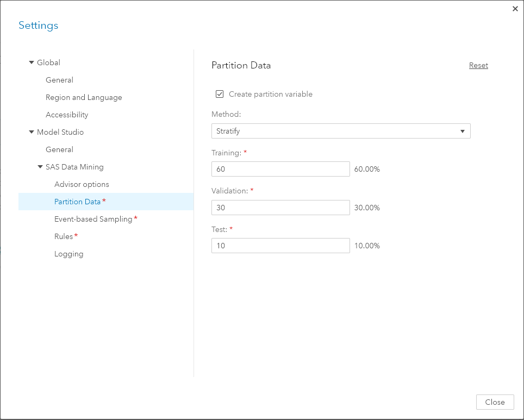The width and height of the screenshot is (524, 420).
Task: Uncheck Create partition variable checkbox
Action: 220,94
